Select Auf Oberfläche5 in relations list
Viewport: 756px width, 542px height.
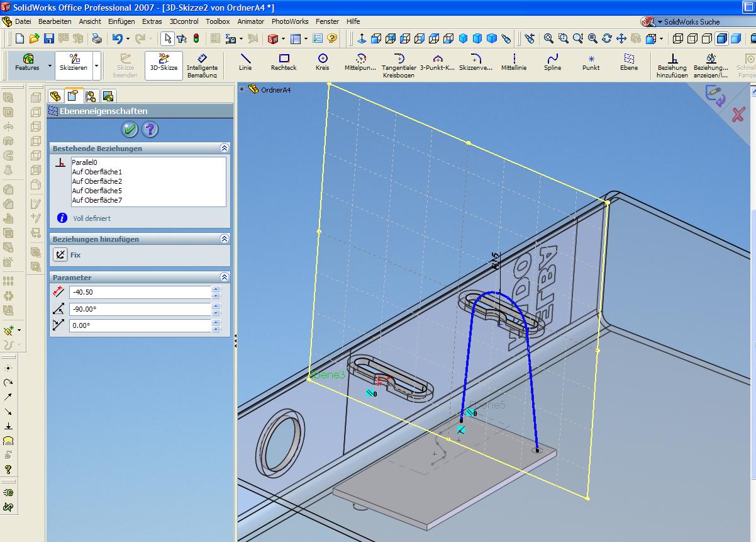tap(97, 191)
